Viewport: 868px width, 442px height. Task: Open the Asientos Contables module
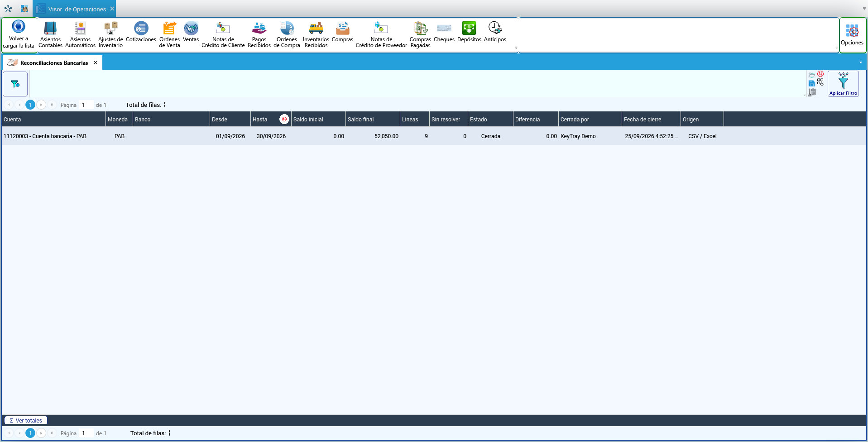tap(50, 35)
